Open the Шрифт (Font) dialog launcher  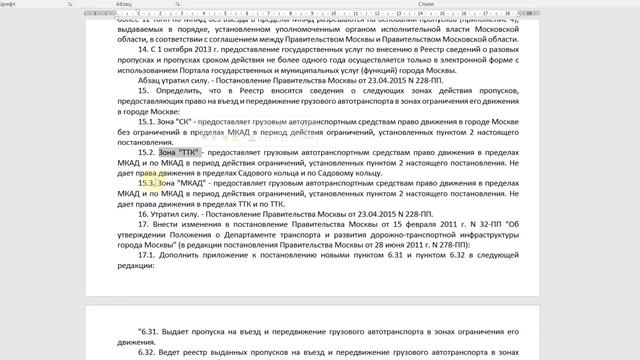click(70, 4)
